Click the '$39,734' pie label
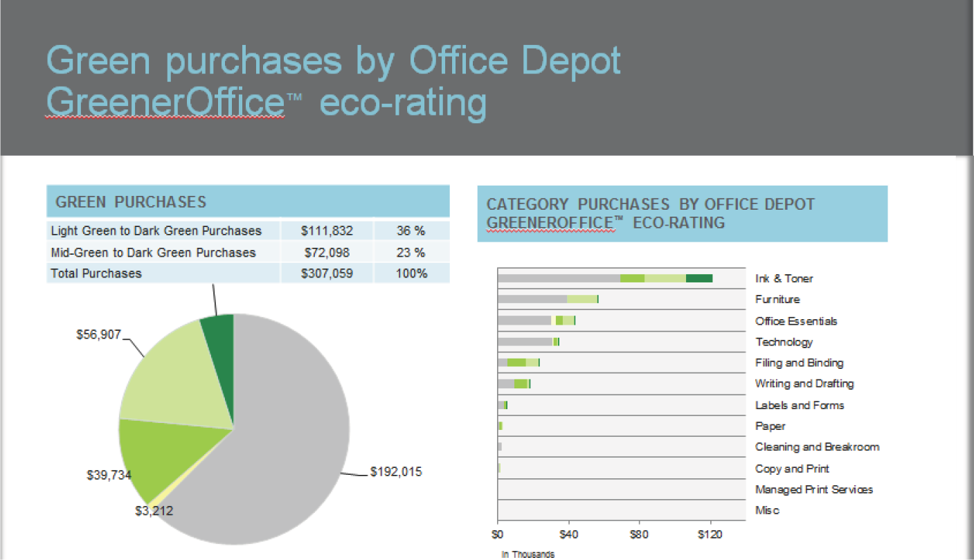Screen dimensions: 974x560 pos(109,475)
